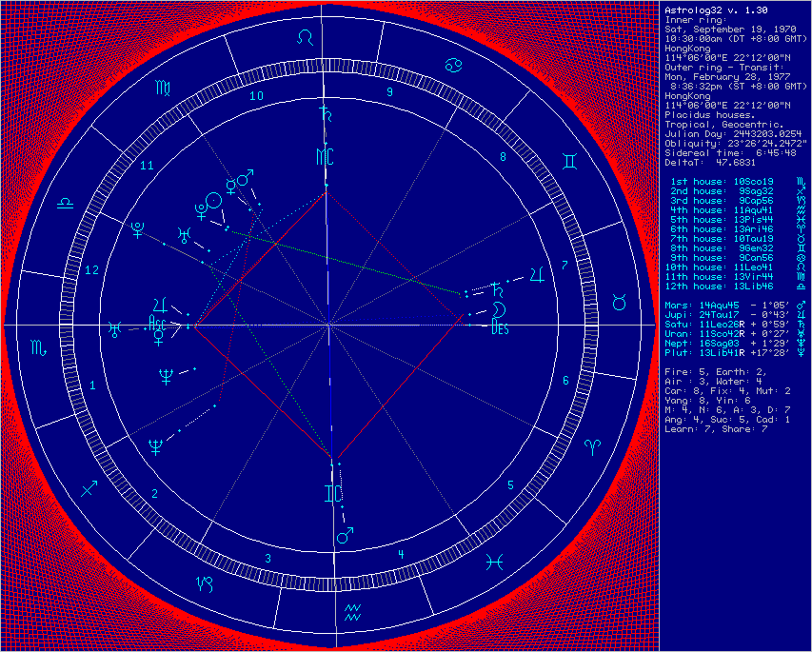Click the MC midheaven label
Viewport: 812px width, 652px height.
(327, 154)
